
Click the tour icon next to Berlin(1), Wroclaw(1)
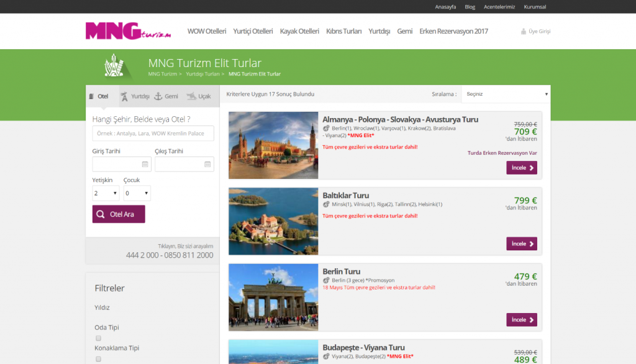[x=327, y=129]
